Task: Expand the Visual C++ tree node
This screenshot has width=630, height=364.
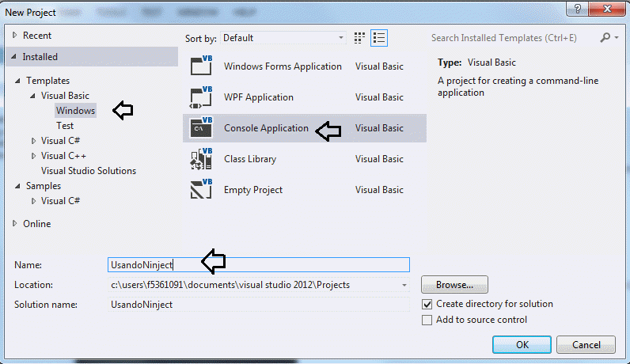Action: pyautogui.click(x=33, y=155)
